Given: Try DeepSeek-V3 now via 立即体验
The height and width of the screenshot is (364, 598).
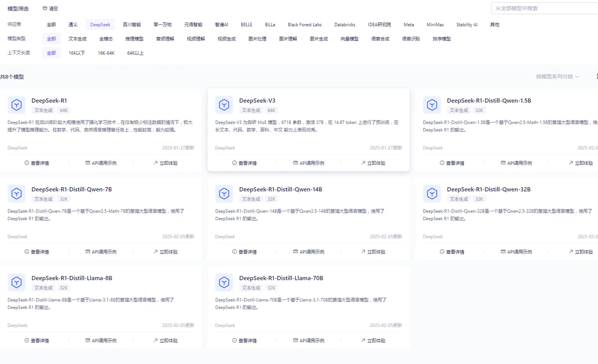Looking at the screenshot, I should click(373, 163).
